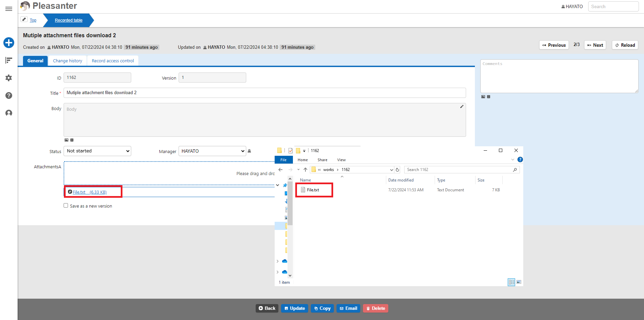Open the user account sidebar icon
644x320 pixels.
pos(9,113)
